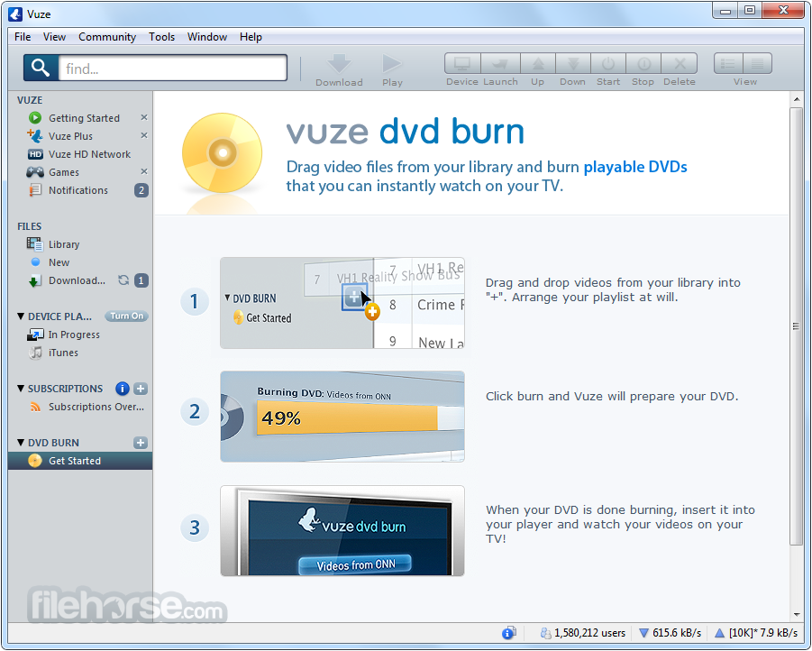Add a new subscription with plus icon
The height and width of the screenshot is (651, 812).
141,389
